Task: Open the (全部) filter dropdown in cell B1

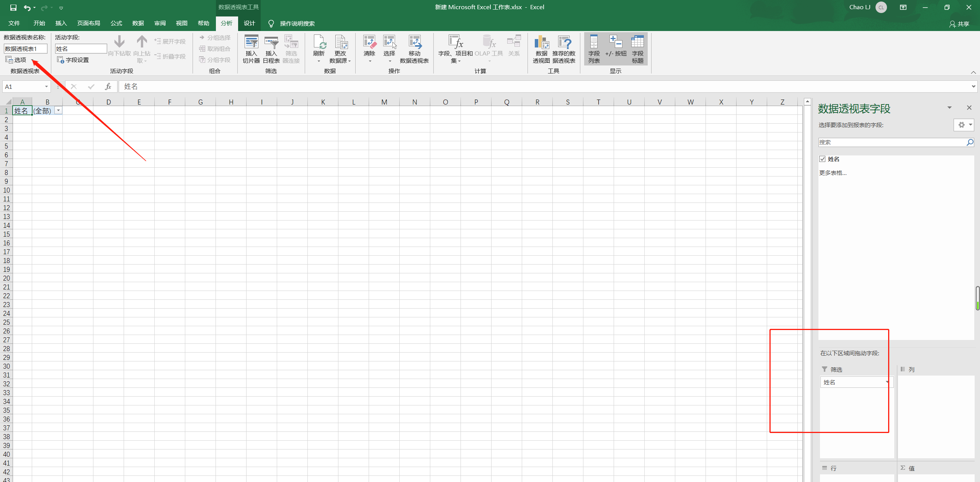Action: [x=58, y=111]
